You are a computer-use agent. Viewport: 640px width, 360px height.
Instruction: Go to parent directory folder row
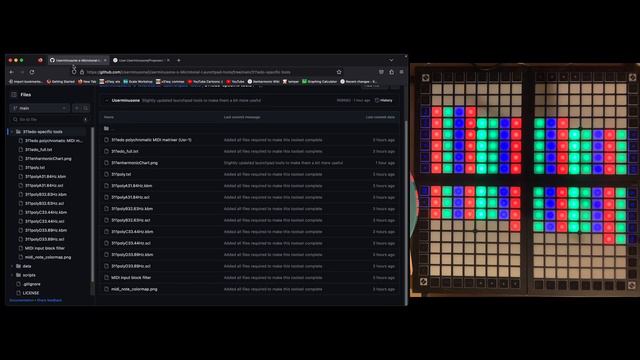(x=250, y=129)
